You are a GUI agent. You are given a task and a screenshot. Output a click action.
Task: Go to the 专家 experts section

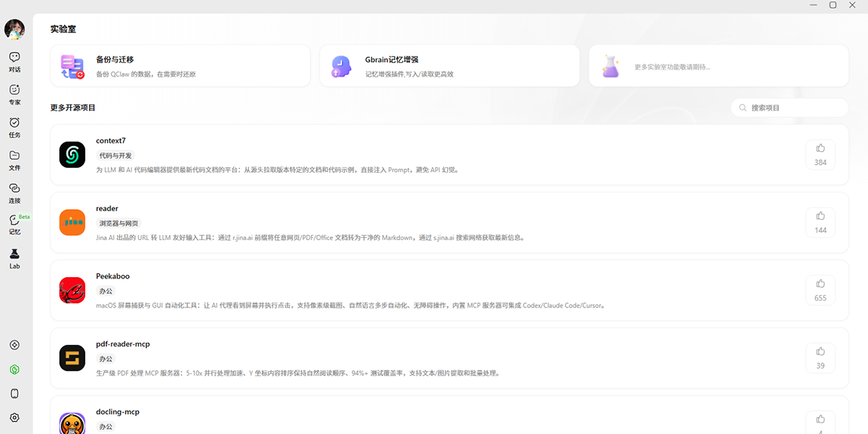click(x=14, y=95)
